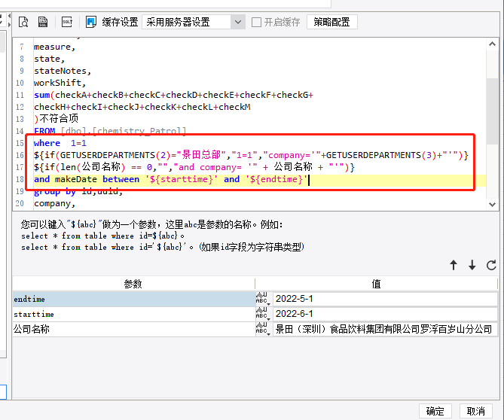Click the save-as-SQL document icon
This screenshot has width=504, height=420.
(x=43, y=22)
